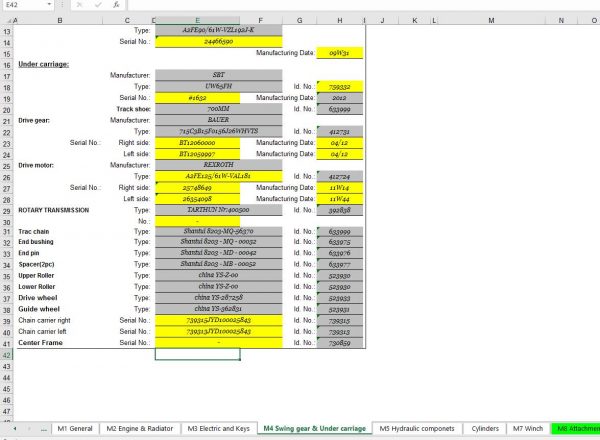This screenshot has height=440, width=600.
Task: Click the Guide wheel type china YS-362831
Action: 218,308
